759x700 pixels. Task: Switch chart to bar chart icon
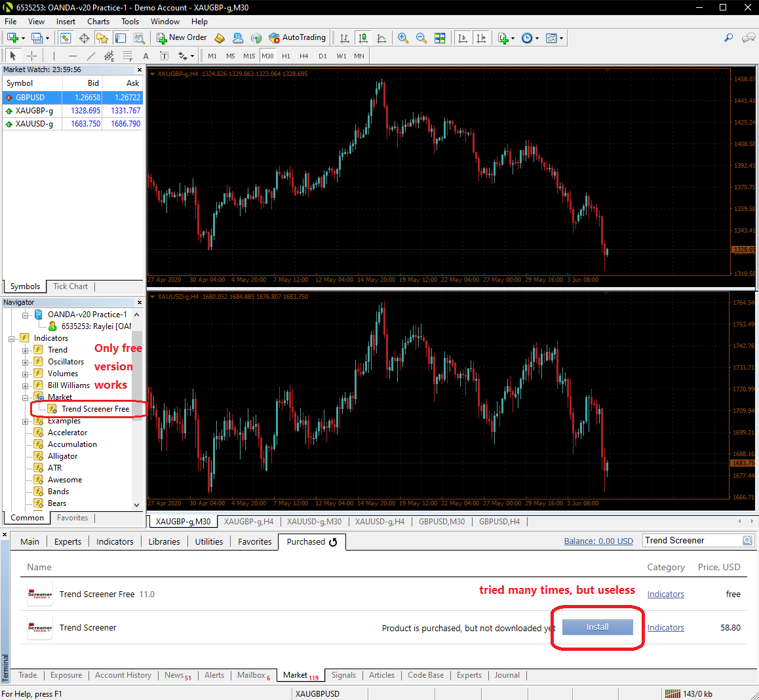344,38
